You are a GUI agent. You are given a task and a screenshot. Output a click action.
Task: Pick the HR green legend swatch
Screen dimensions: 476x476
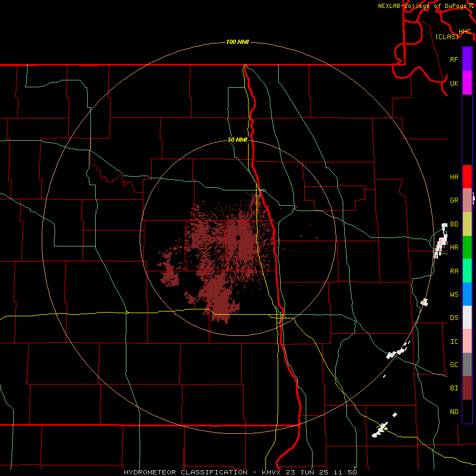coord(467,248)
